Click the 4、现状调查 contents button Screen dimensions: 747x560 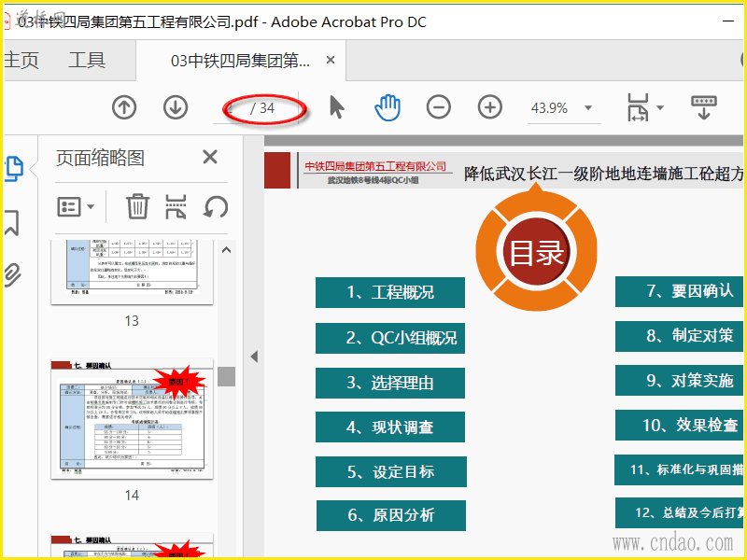pos(390,427)
